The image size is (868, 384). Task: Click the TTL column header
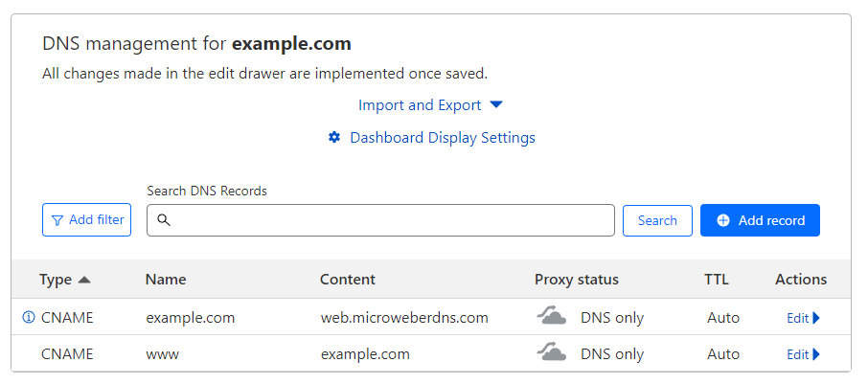717,280
